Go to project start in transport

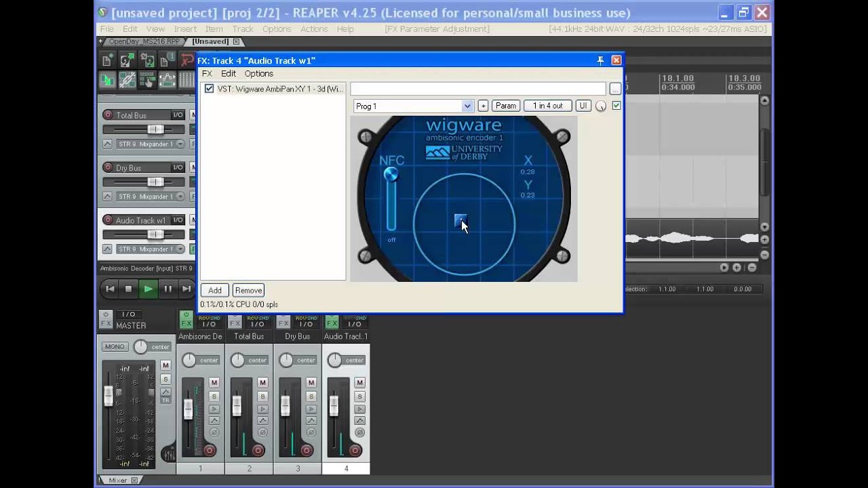tap(110, 289)
